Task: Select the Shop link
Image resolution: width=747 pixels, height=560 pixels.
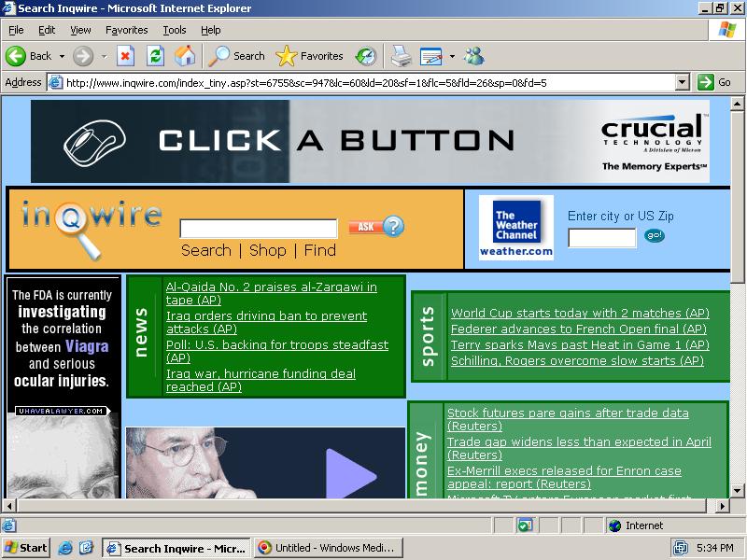Action: tap(268, 250)
